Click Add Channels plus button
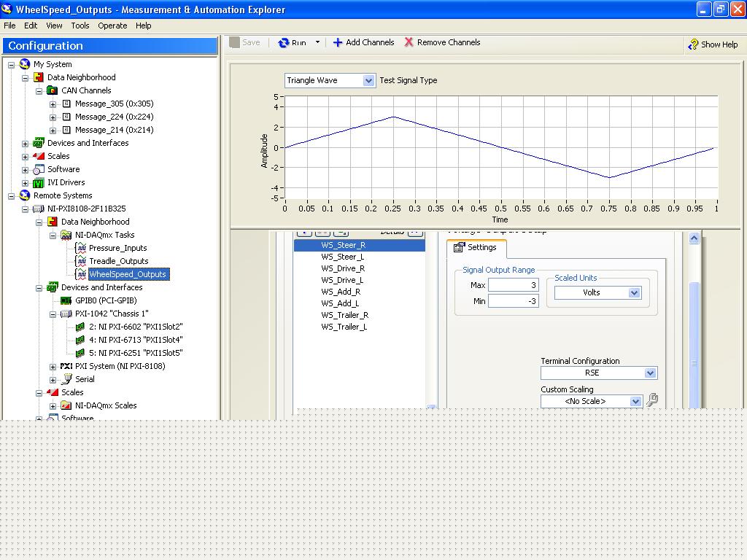Screen dimensions: 747x560 click(363, 42)
